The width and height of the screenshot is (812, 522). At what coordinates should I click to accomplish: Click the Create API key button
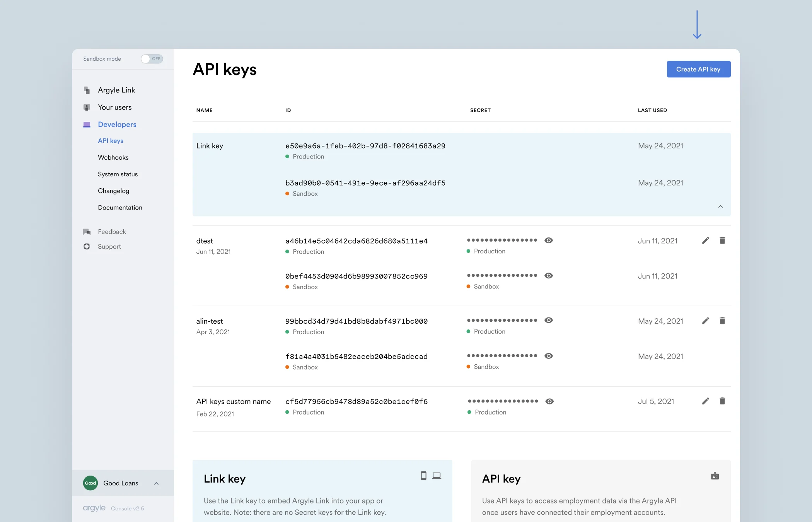[x=698, y=69]
